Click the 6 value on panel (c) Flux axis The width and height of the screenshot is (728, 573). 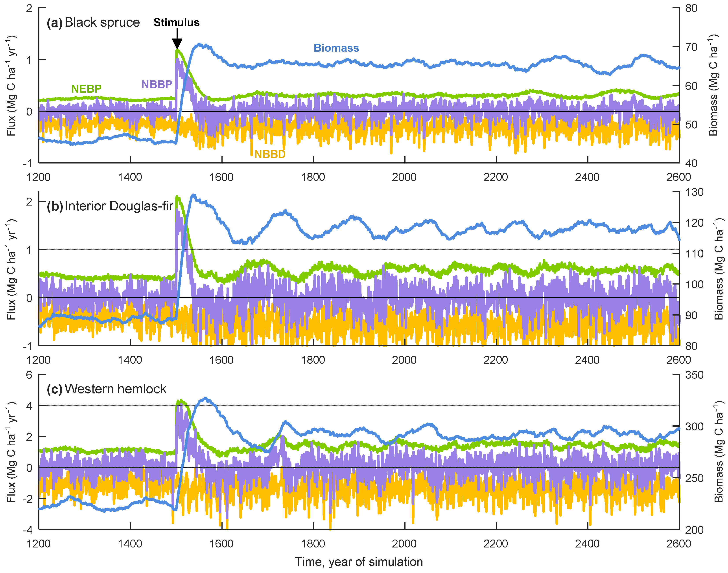pos(29,375)
